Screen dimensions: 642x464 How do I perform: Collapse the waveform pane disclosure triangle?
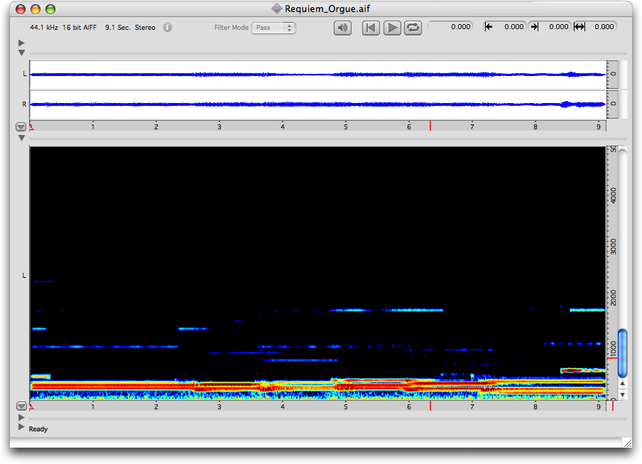[21, 53]
